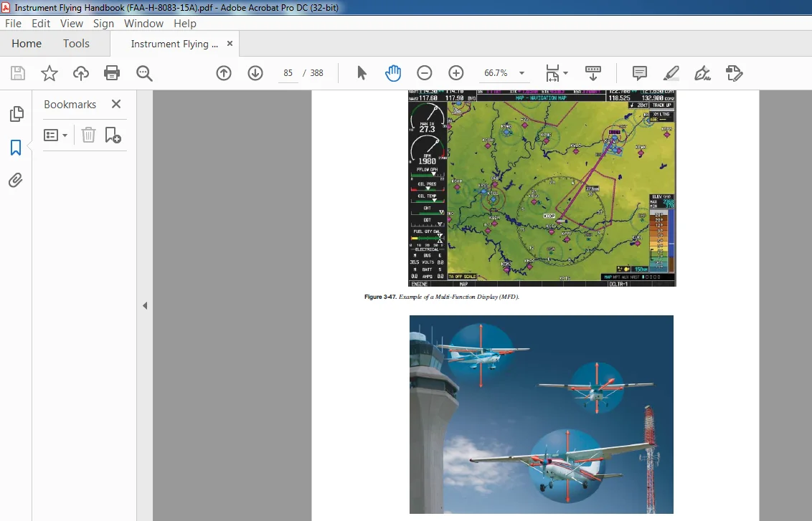812x521 pixels.
Task: Click the zoom percentage field 66.7%
Action: (x=496, y=73)
